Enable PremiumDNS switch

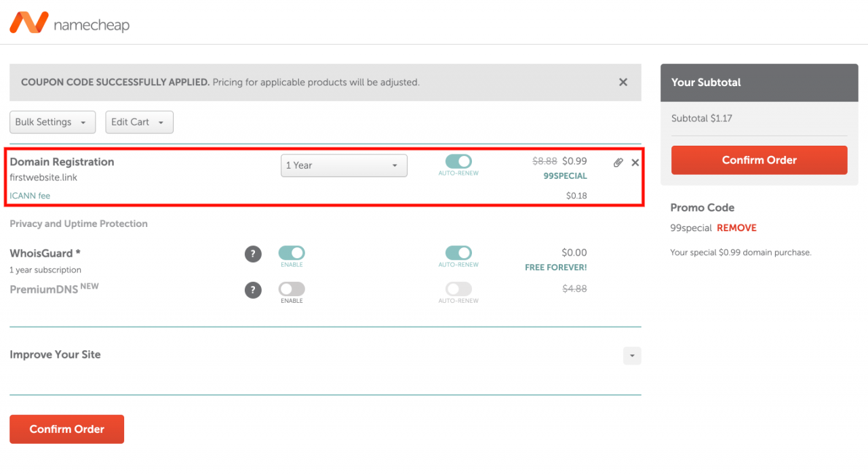[x=292, y=289]
